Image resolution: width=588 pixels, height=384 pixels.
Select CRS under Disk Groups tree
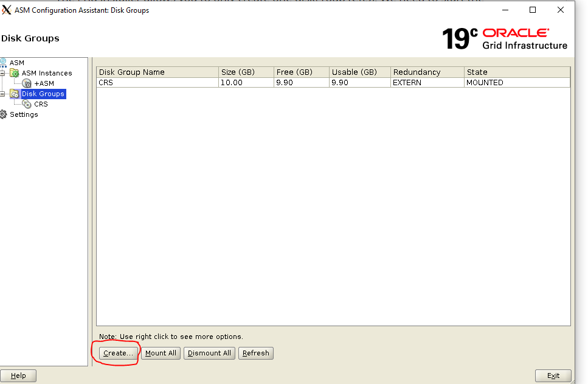click(x=41, y=104)
